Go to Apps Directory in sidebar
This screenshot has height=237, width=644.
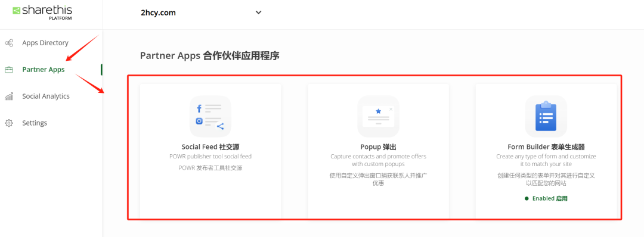point(45,43)
